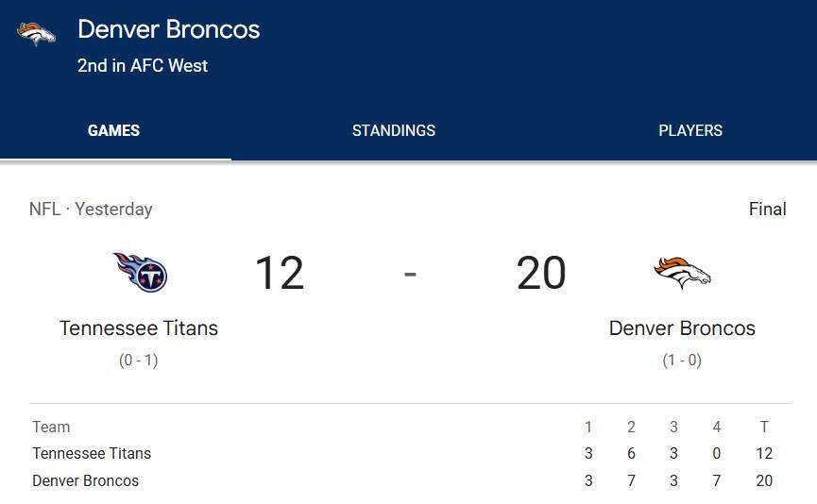Open the Denver Broncos name under logo

coord(682,328)
